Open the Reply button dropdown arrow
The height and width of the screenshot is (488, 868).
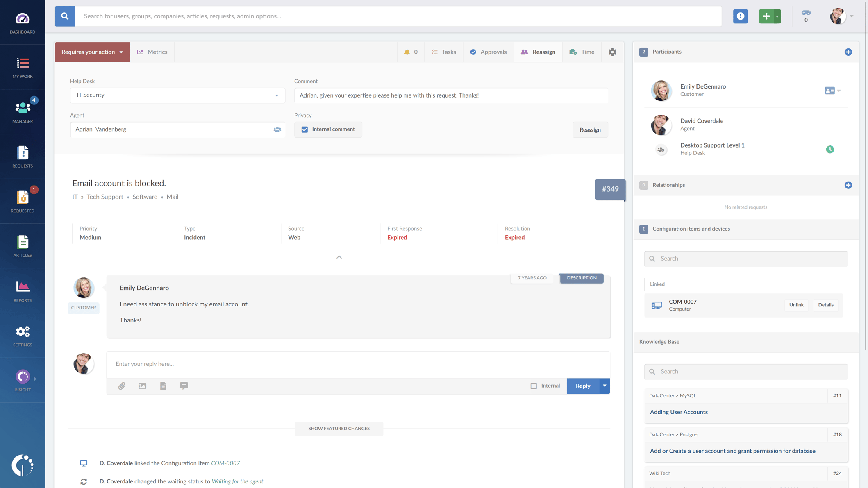click(x=604, y=386)
